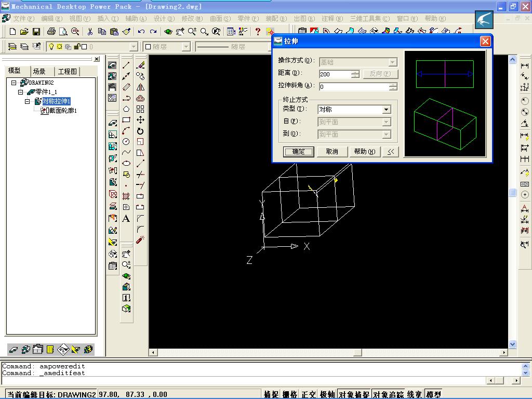Save the drawing with the floppy disk icon
The height and width of the screenshot is (399, 532).
pos(36,32)
